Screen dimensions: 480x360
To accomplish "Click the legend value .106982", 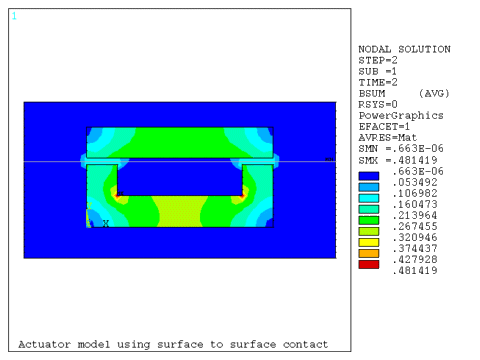I will pos(415,193).
